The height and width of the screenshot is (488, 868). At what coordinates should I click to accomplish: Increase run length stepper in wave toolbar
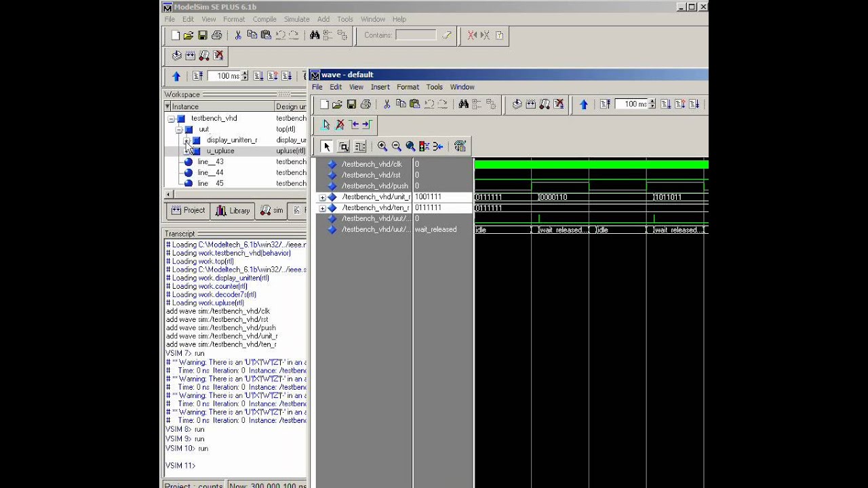click(x=652, y=101)
